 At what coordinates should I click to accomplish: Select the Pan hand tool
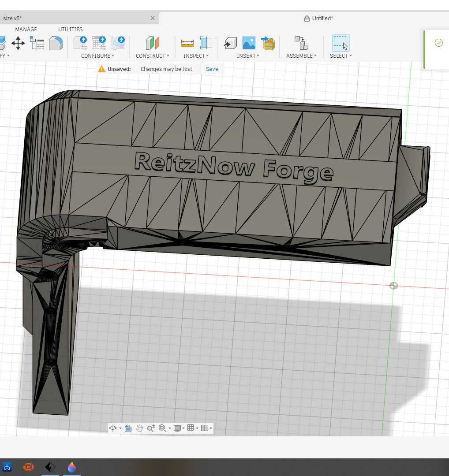click(139, 428)
